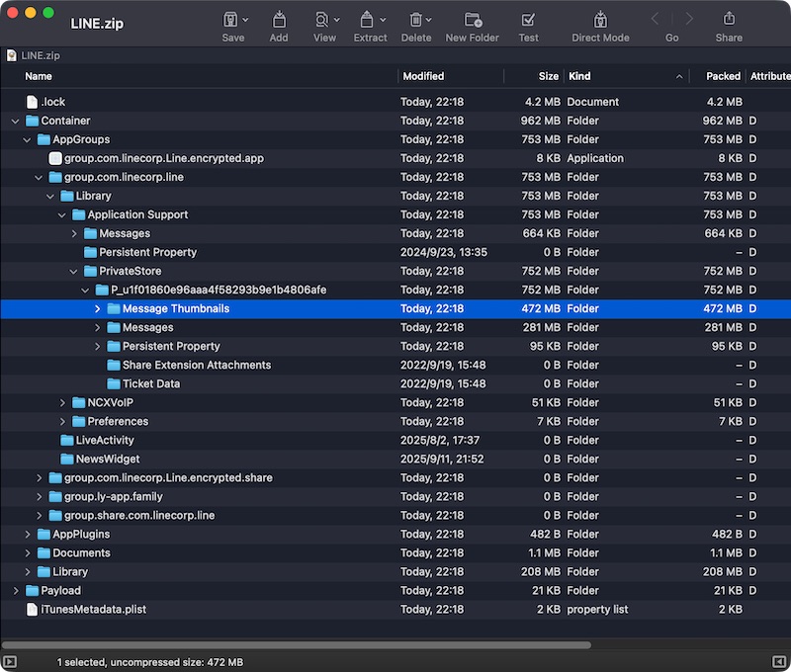Sort by the Size column header
This screenshot has height=672, width=791.
coord(549,76)
